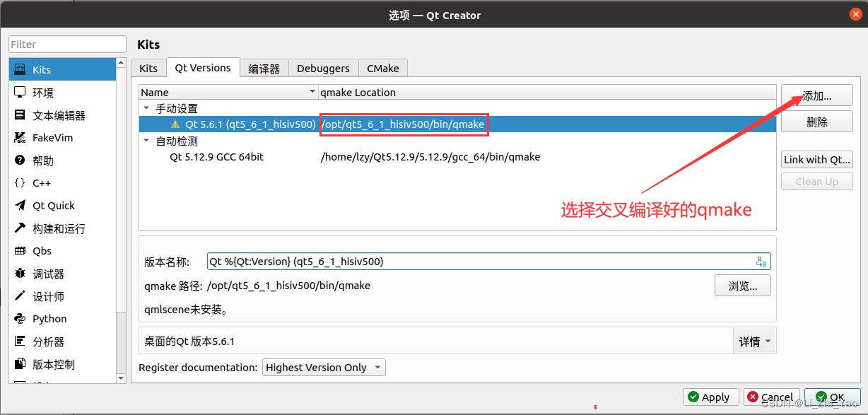The width and height of the screenshot is (868, 415).
Task: Select the Qt 5.12.9 GCC 64bit row
Action: 457,157
